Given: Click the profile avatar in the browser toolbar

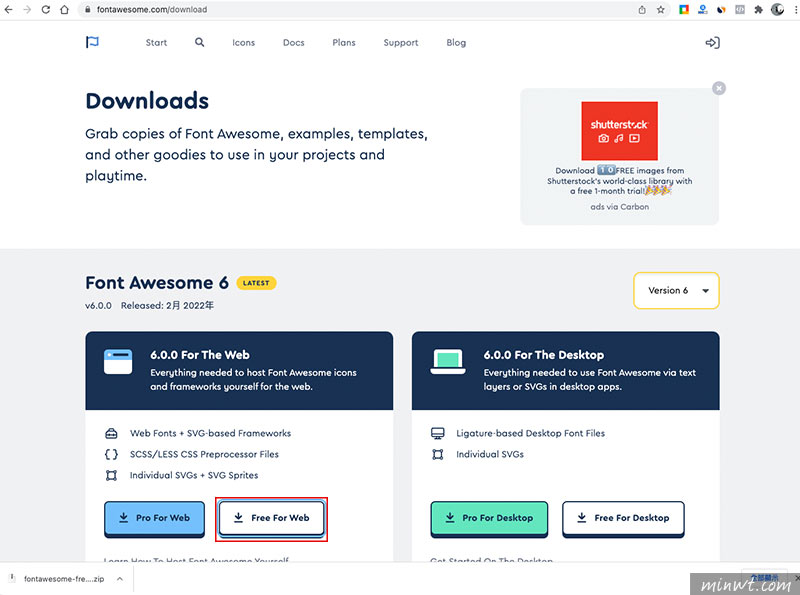Looking at the screenshot, I should tap(777, 9).
